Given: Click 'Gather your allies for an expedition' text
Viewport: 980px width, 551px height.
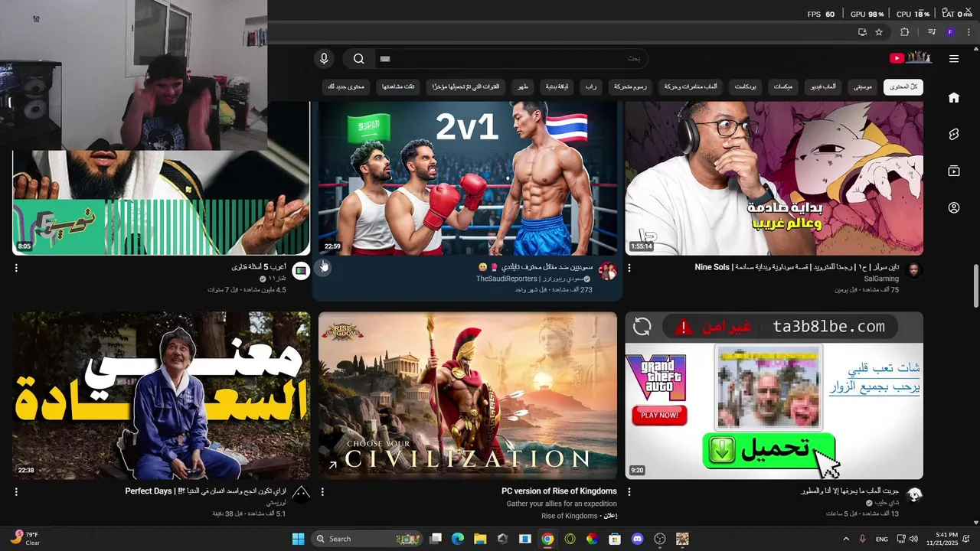Looking at the screenshot, I should click(561, 504).
